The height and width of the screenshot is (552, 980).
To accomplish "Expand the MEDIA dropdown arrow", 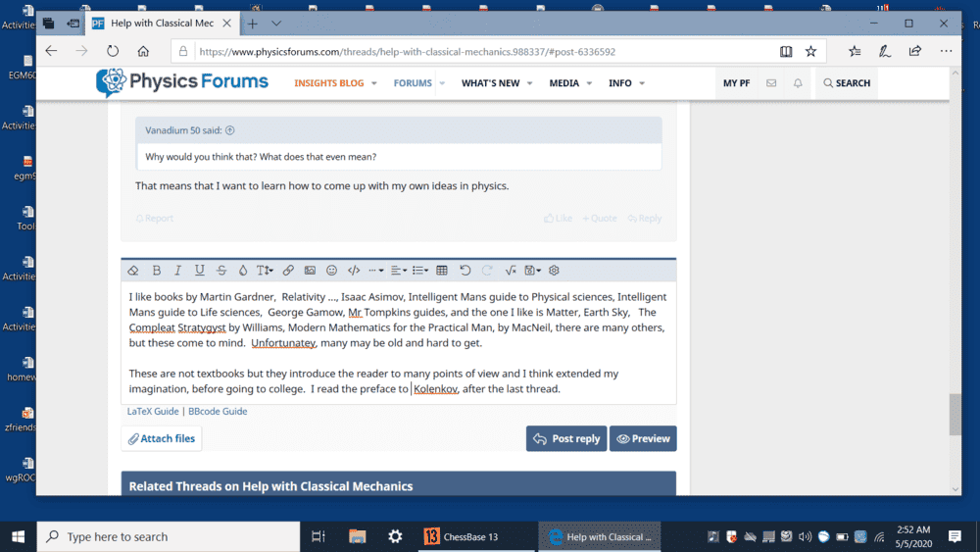I will 589,83.
